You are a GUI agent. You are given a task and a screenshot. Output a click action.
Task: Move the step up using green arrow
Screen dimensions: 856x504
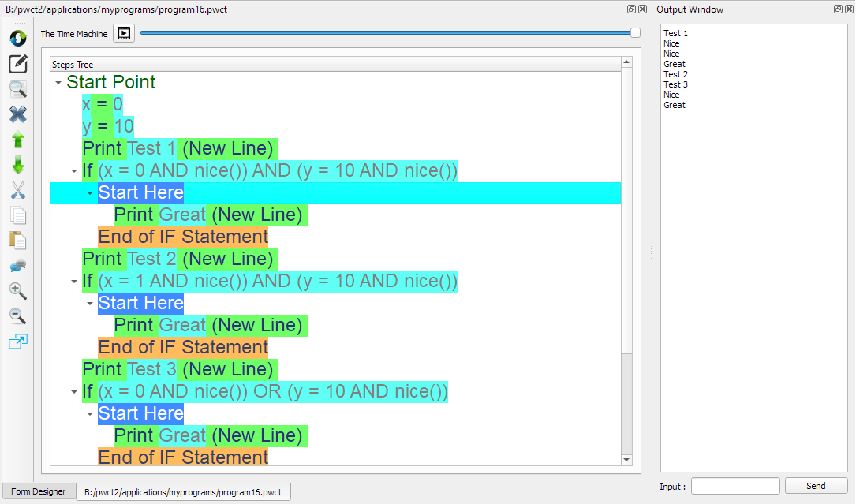tap(17, 140)
